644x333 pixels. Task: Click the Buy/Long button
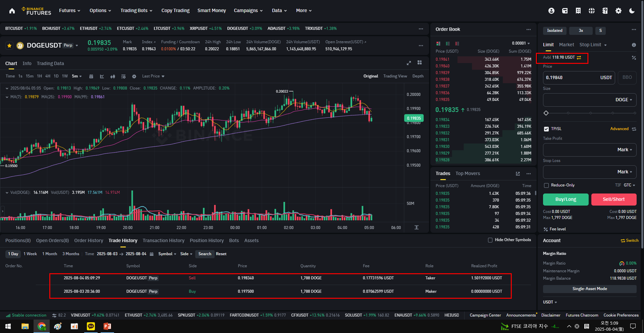pyautogui.click(x=565, y=199)
